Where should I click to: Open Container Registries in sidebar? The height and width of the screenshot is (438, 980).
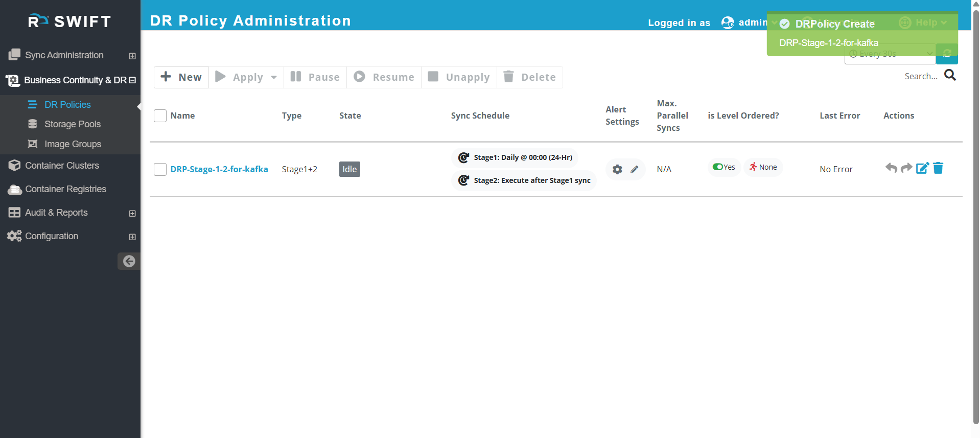tap(65, 189)
